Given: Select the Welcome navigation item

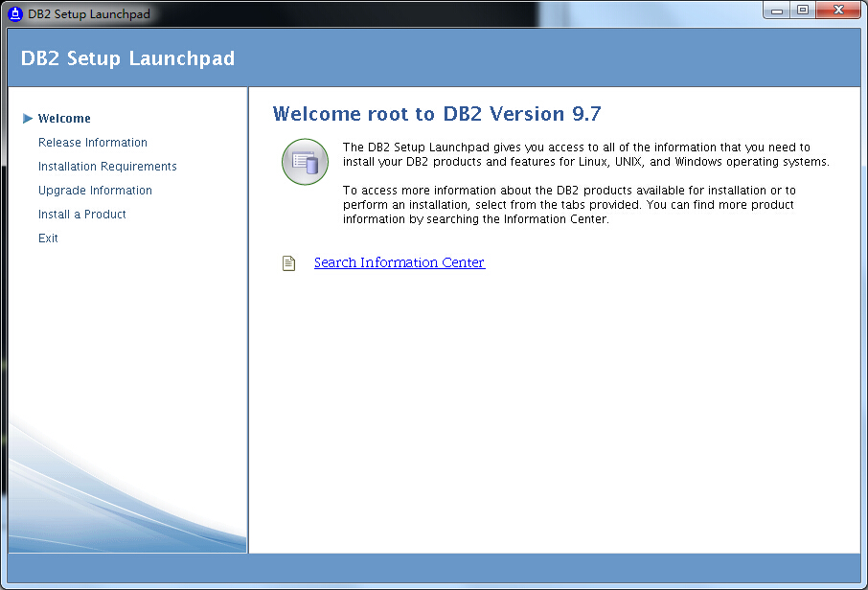Looking at the screenshot, I should click(x=64, y=119).
